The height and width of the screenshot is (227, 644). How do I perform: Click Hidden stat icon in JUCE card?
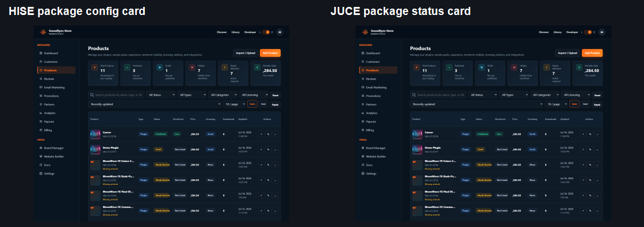coord(513,67)
